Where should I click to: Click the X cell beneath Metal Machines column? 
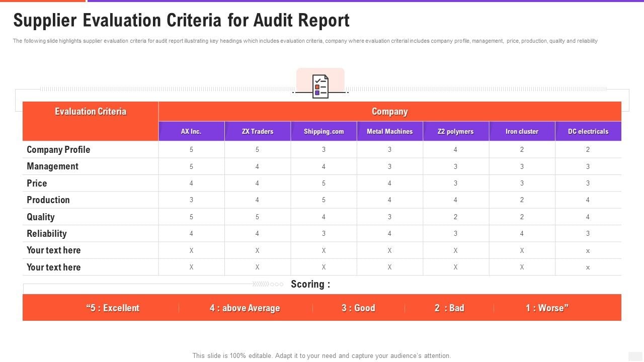click(x=389, y=250)
